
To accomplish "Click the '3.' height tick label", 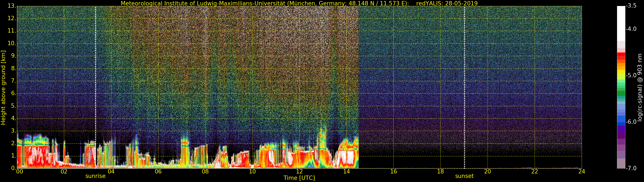I will 13,131.
